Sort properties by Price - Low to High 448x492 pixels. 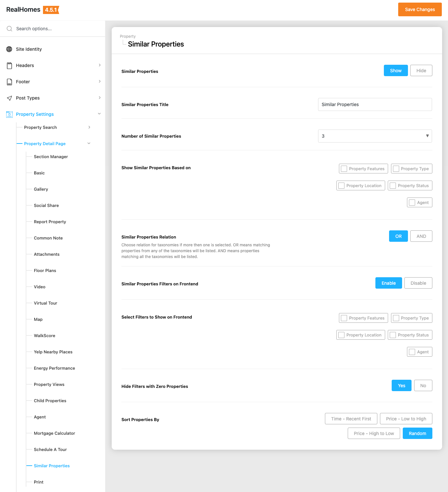(x=406, y=419)
